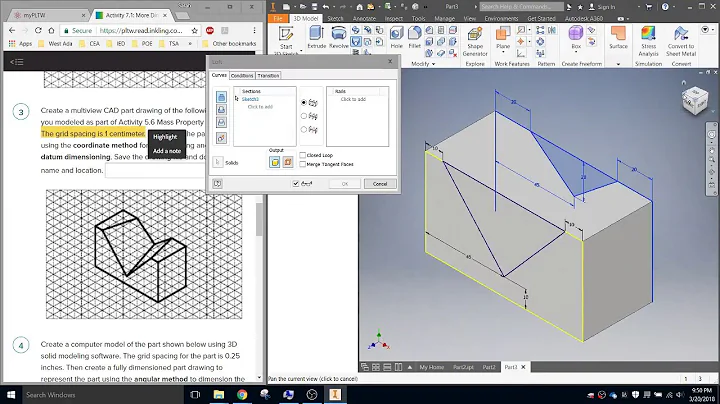Open the Inventor help dropdown arrow
720x404 pixels.
tap(674, 7)
